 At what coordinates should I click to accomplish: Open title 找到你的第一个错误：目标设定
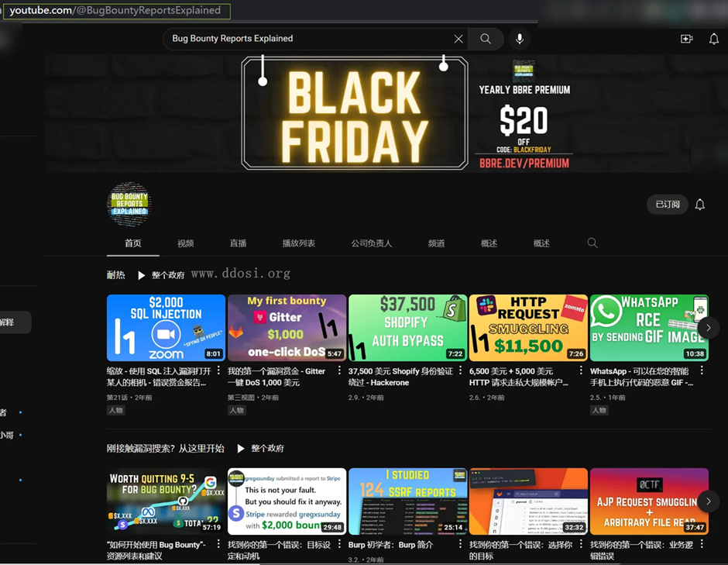pos(279,550)
